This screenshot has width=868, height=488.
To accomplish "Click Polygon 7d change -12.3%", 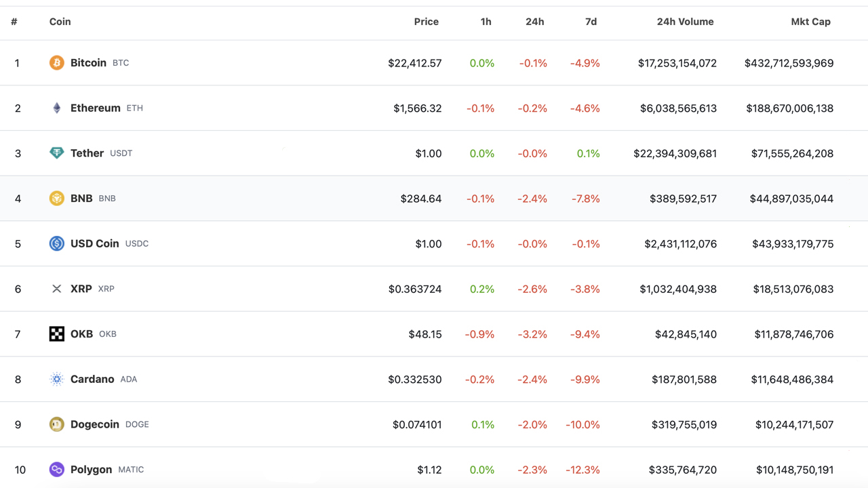I will pyautogui.click(x=583, y=470).
